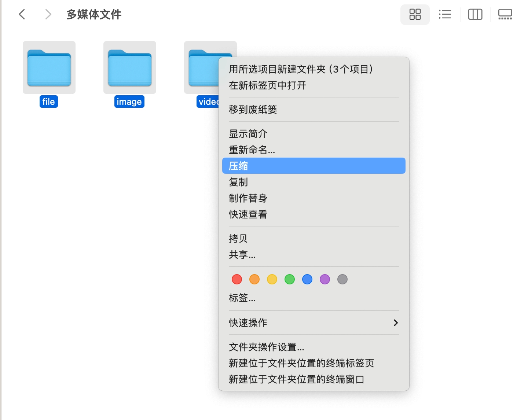Go forward with the right arrow
The height and width of the screenshot is (420, 528).
48,15
